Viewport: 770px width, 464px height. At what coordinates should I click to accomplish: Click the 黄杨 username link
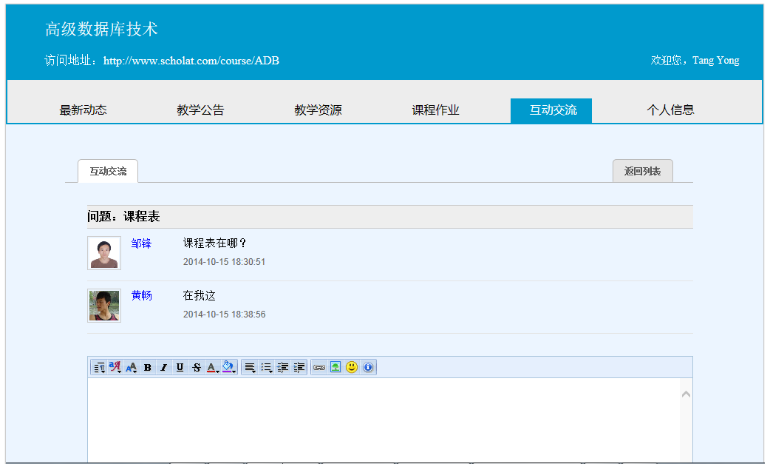[141, 296]
